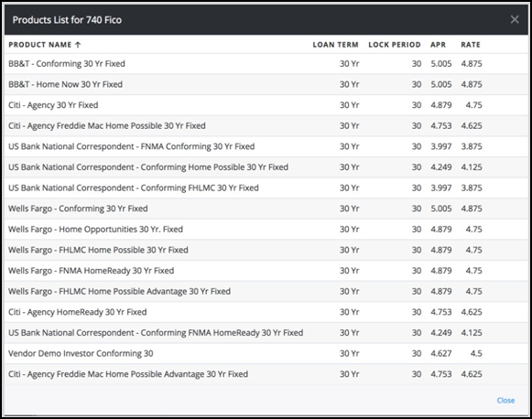
Task: Close the Products List dialog with X icon
Action: pos(515,19)
